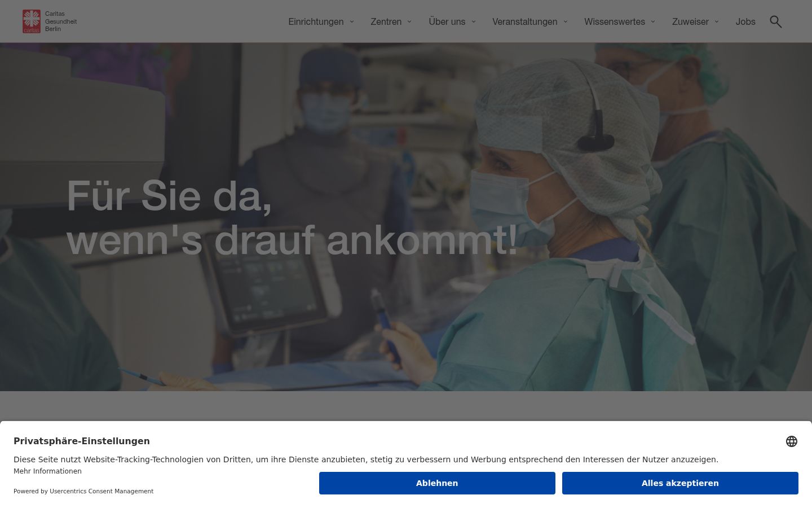Open the language globe icon in privacy banner

tap(792, 441)
